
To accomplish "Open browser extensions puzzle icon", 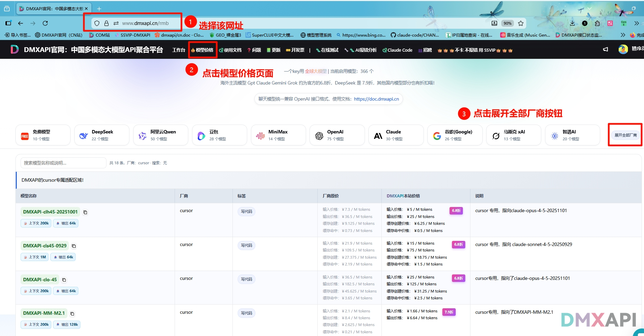I will 597,23.
